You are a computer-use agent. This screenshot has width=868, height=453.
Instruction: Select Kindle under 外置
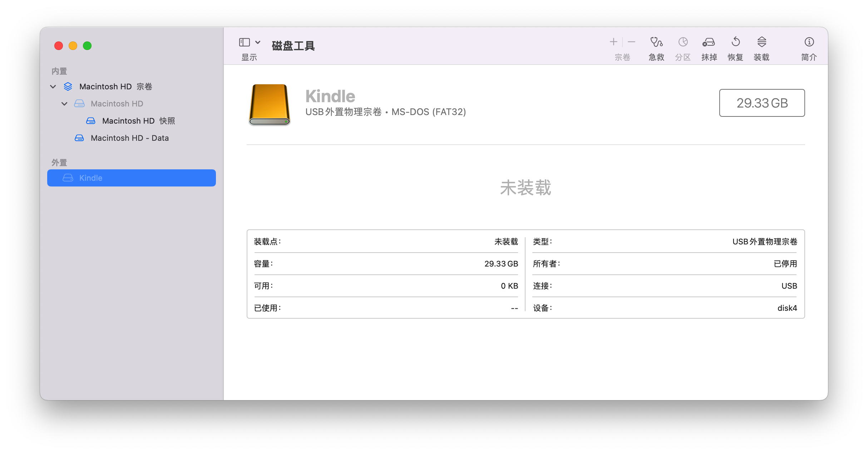pos(90,178)
